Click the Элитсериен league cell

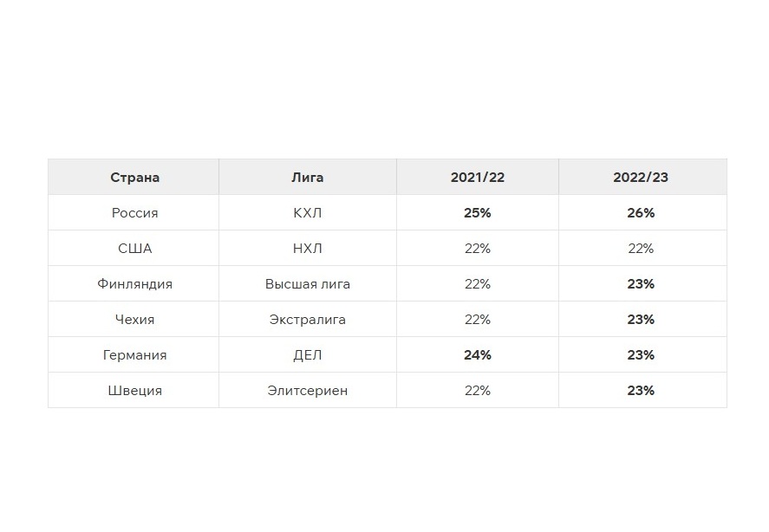click(x=308, y=391)
